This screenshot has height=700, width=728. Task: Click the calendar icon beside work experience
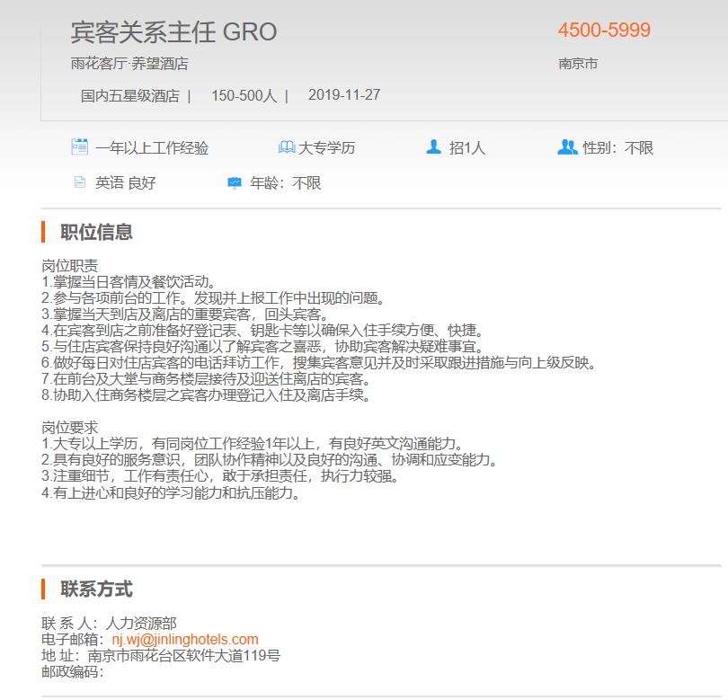79,147
